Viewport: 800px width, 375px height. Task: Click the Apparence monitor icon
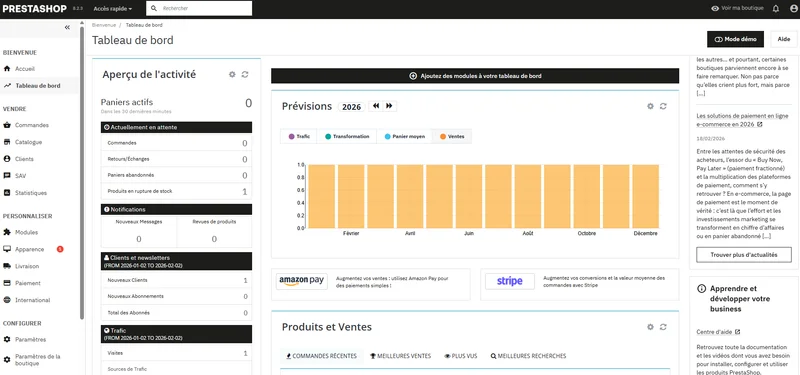coord(7,249)
